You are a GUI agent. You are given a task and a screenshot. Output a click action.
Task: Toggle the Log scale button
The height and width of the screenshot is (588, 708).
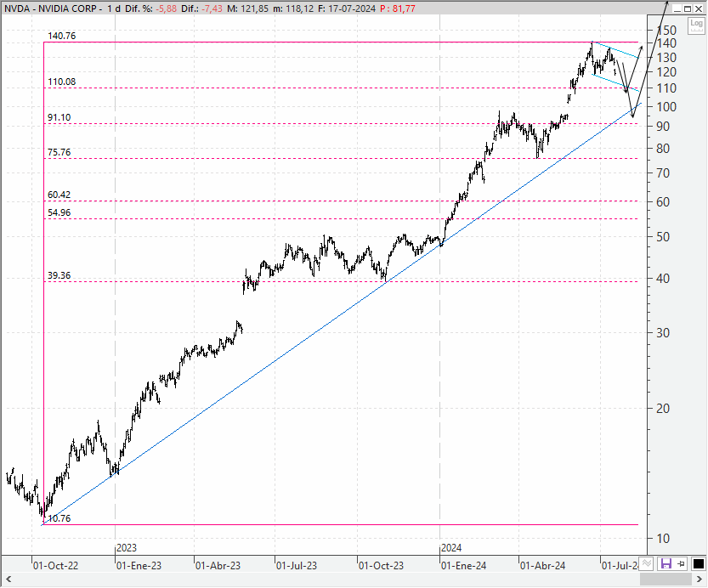pos(696,25)
